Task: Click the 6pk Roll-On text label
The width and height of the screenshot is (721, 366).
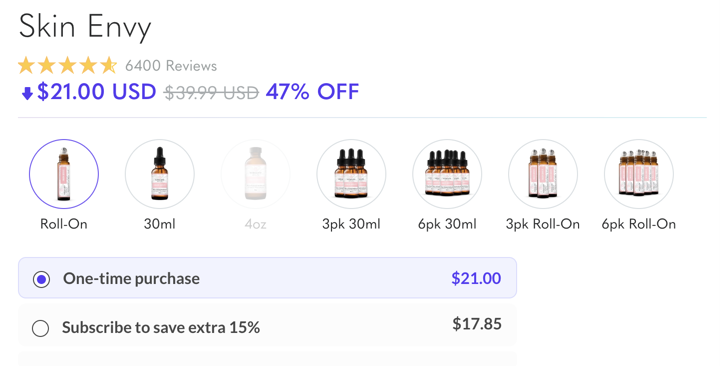Action: pos(639,224)
